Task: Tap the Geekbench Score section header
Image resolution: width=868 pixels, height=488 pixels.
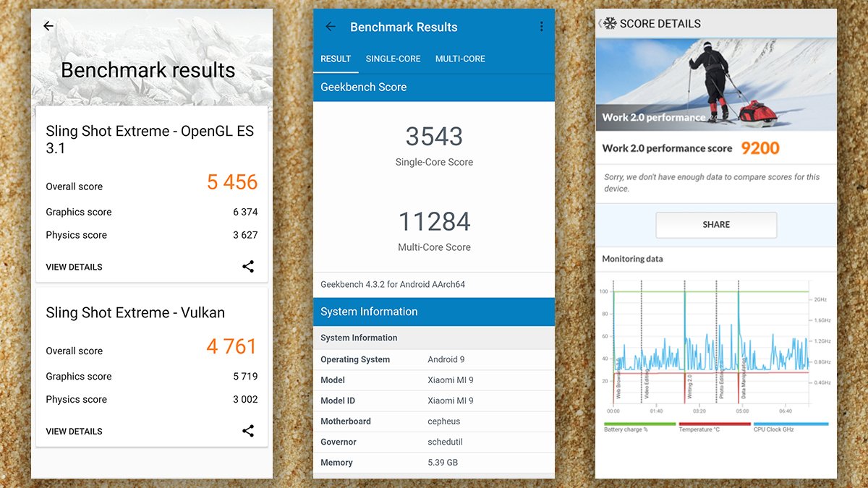Action: [x=434, y=87]
